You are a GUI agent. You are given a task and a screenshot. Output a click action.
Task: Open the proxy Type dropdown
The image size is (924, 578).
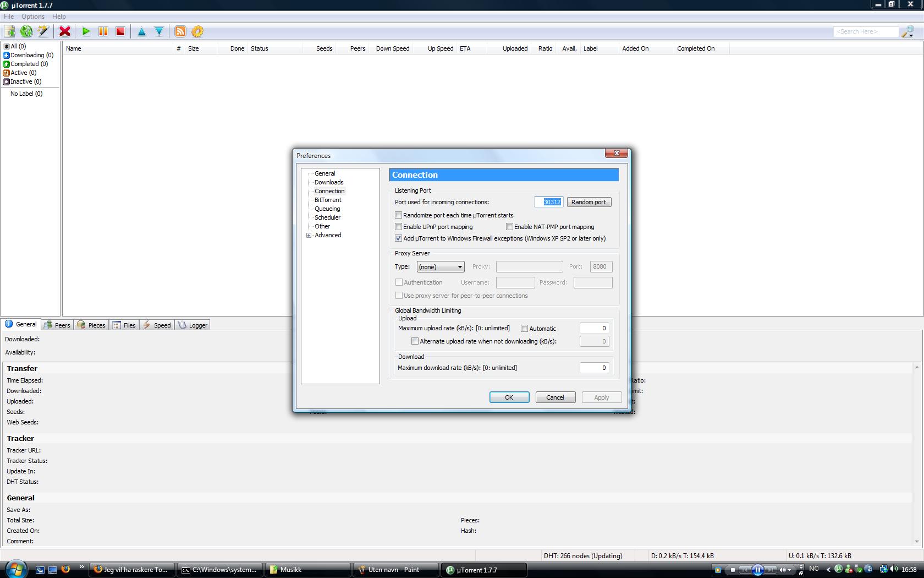click(x=441, y=267)
